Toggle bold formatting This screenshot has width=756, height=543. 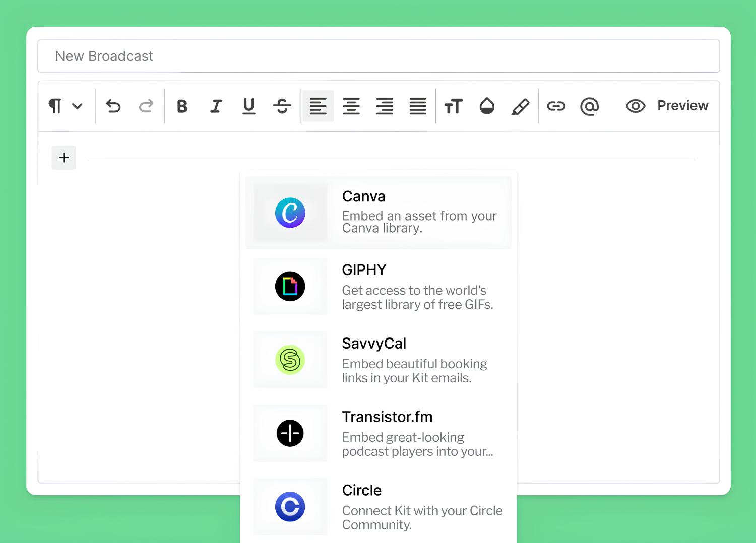[182, 106]
